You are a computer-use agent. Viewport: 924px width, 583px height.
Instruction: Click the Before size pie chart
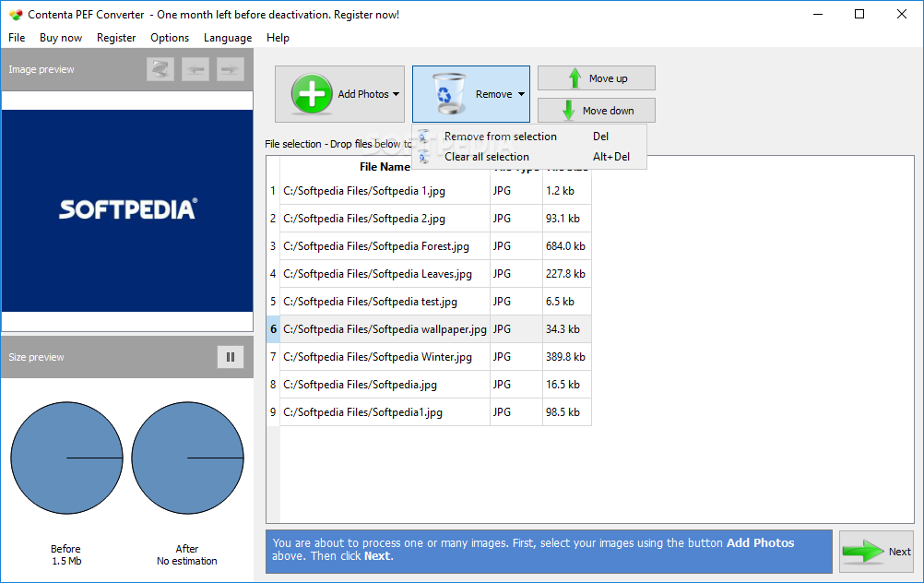pyautogui.click(x=66, y=458)
